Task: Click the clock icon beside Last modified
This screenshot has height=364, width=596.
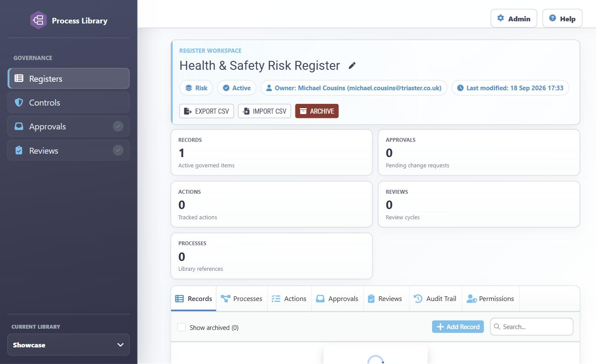Action: pyautogui.click(x=460, y=88)
